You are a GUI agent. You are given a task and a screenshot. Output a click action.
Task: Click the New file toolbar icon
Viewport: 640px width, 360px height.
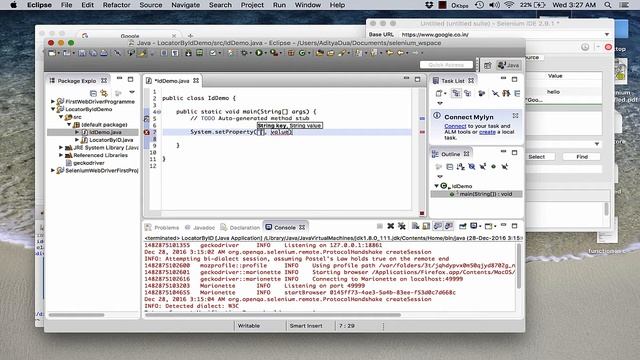click(x=52, y=53)
